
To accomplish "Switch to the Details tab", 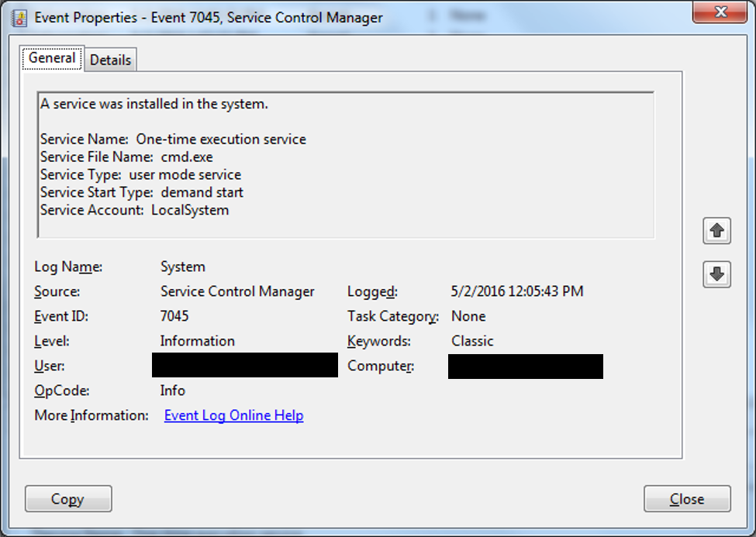I will coord(111,60).
